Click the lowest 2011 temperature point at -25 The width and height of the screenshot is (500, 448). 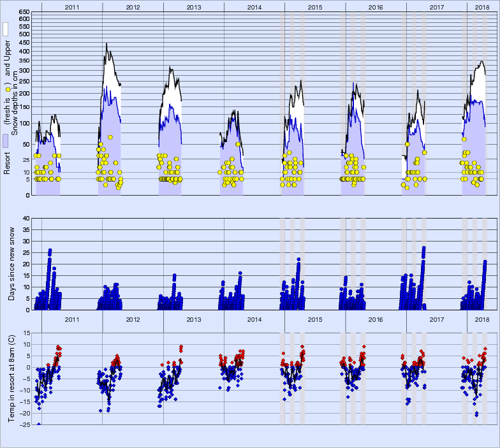point(38,424)
